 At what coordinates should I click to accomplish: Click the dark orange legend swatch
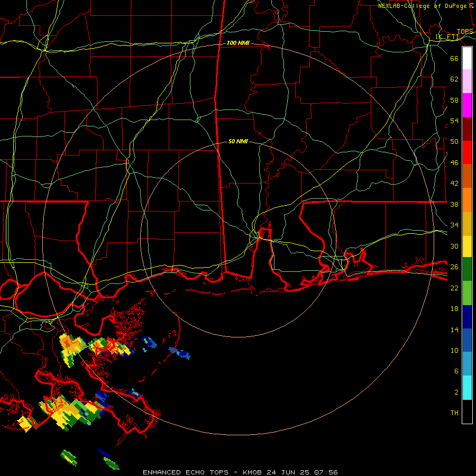[467, 176]
